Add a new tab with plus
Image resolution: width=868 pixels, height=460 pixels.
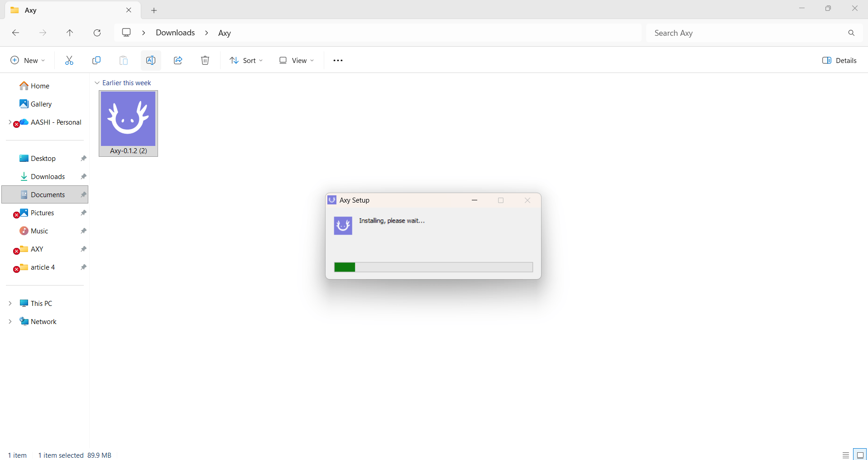pyautogui.click(x=154, y=10)
